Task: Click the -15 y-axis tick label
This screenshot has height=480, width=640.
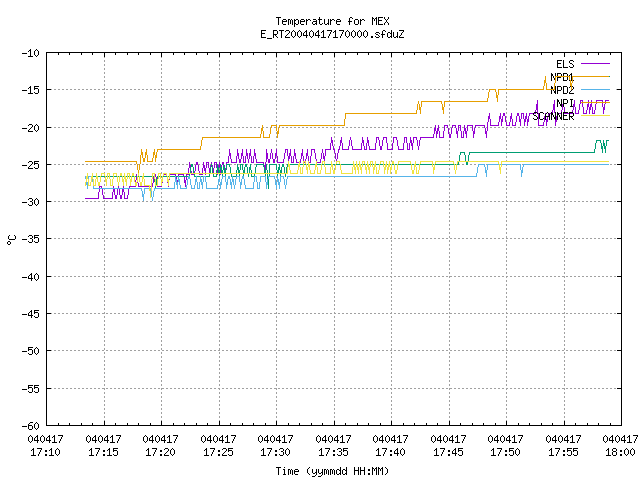Action: pos(31,90)
